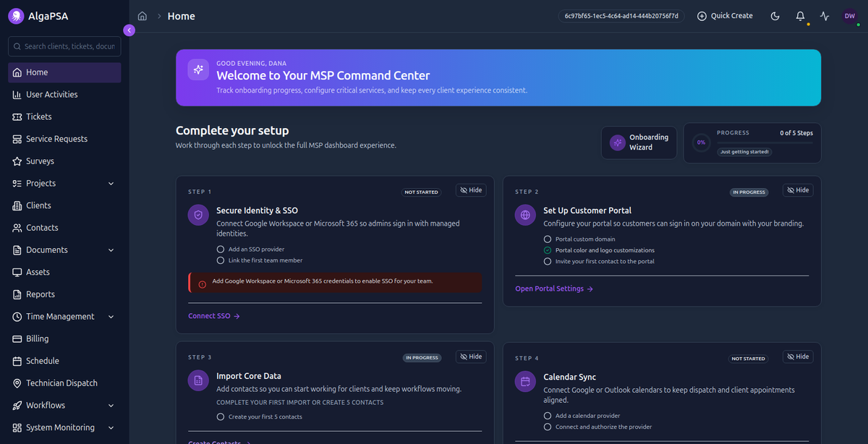Click the System Monitoring icon
This screenshot has height=444, width=868.
click(17, 427)
